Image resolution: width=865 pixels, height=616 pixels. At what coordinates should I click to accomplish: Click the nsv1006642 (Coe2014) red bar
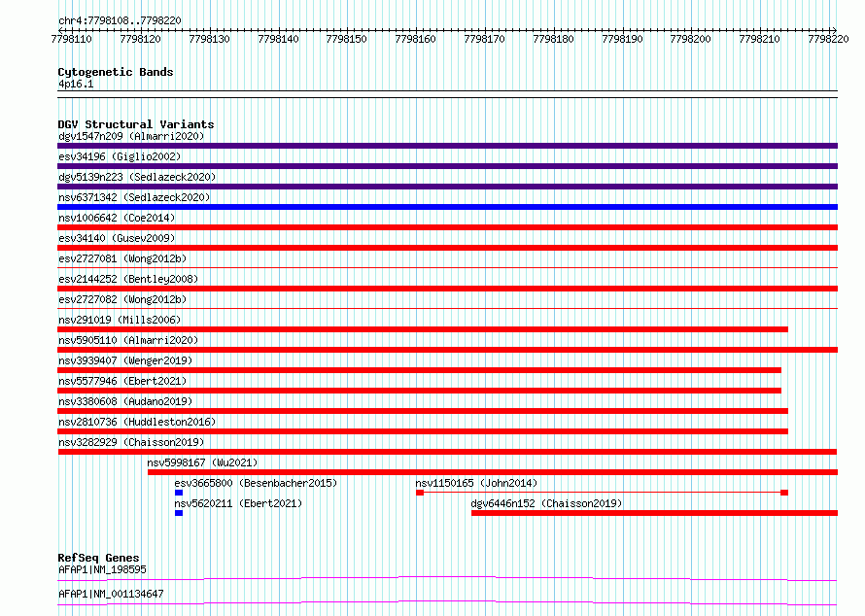447,227
